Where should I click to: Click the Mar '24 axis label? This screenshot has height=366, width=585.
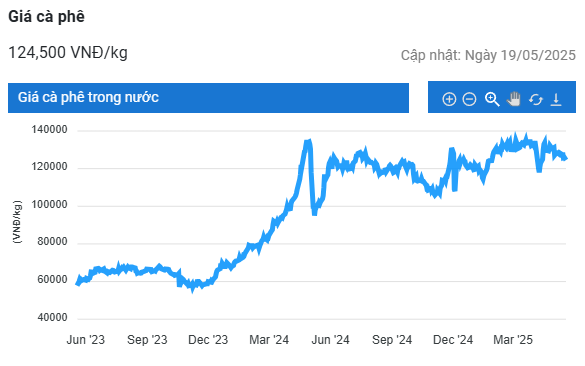[269, 340]
